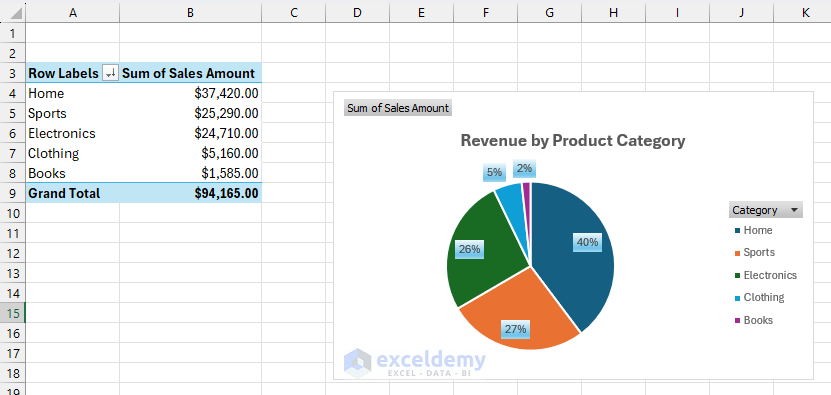The image size is (831, 395).
Task: Click the $5,160.00 cell
Action: [190, 153]
